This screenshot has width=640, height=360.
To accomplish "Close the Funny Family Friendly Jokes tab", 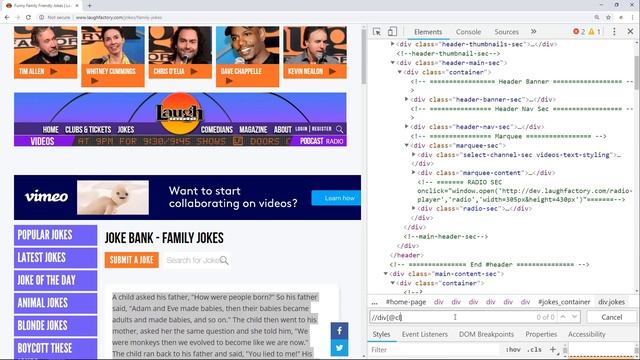I will coord(77,5).
